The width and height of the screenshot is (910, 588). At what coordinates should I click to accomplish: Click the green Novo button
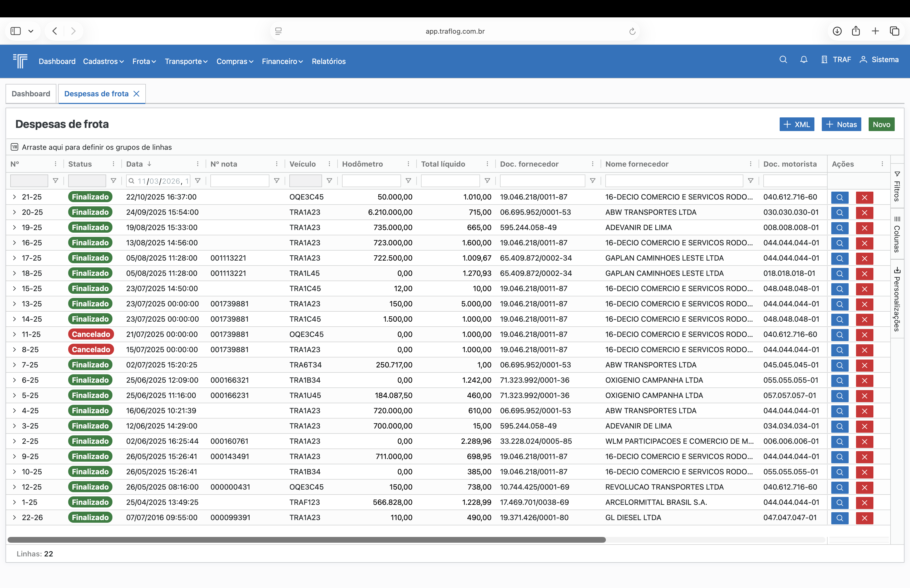point(881,124)
